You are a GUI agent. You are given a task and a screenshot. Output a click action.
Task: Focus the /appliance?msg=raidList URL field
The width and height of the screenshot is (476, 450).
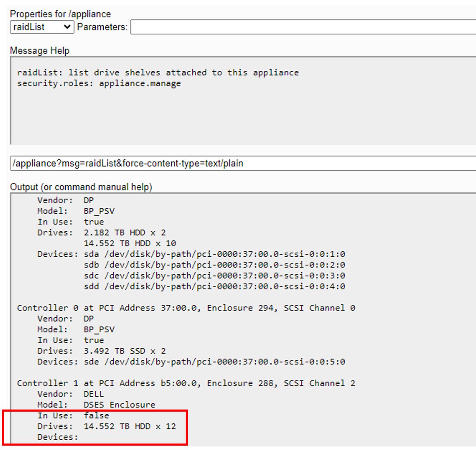pyautogui.click(x=243, y=163)
